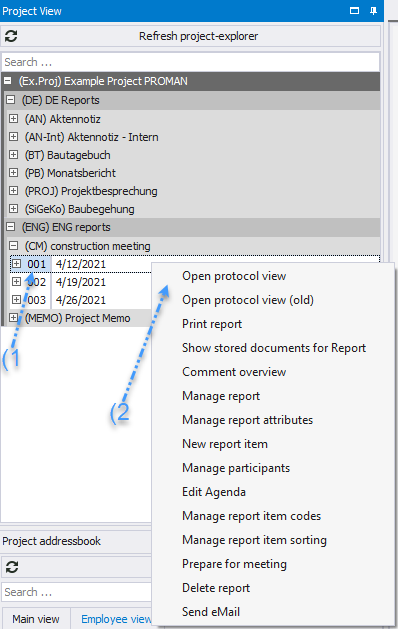Expand the (MEMO) Project Memo node
The height and width of the screenshot is (629, 398).
coord(14,318)
